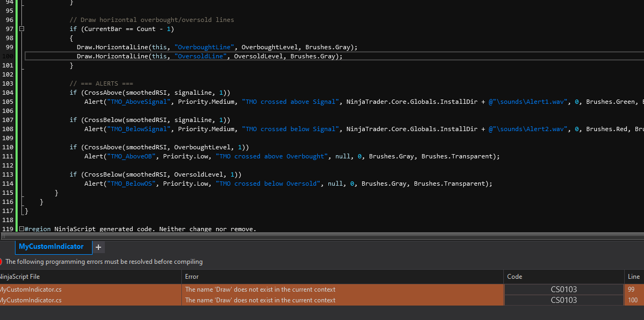Open the CS0103 code link for line 100 error
The image size is (644, 320).
pyautogui.click(x=564, y=300)
